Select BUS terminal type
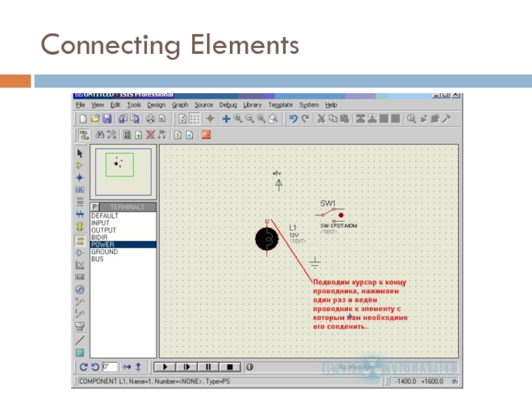The height and width of the screenshot is (399, 532). 123,259
